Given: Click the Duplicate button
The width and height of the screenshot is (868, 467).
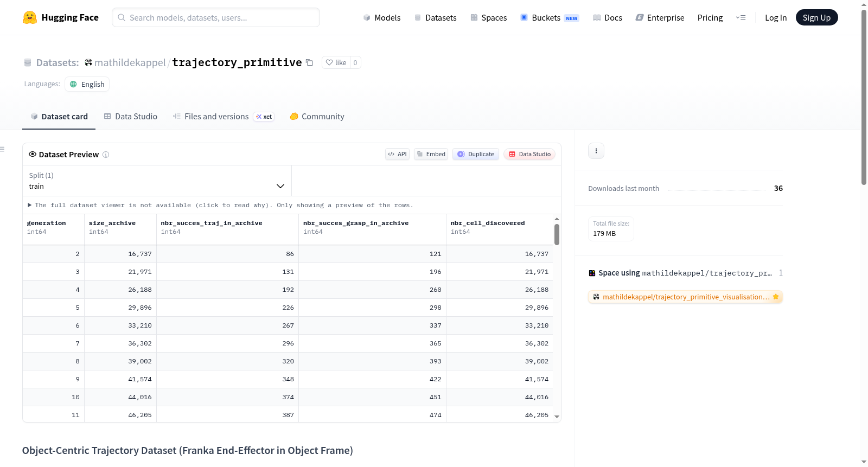Looking at the screenshot, I should click(476, 154).
